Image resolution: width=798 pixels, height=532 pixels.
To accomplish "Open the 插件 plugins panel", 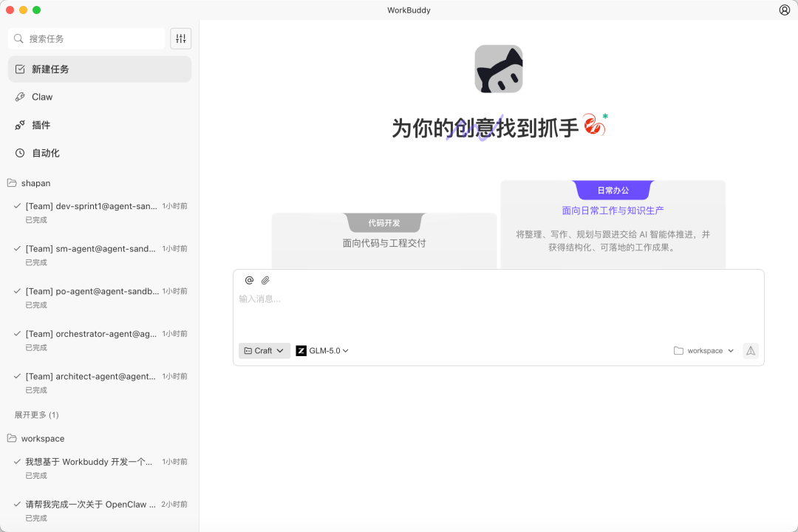I will (x=42, y=125).
